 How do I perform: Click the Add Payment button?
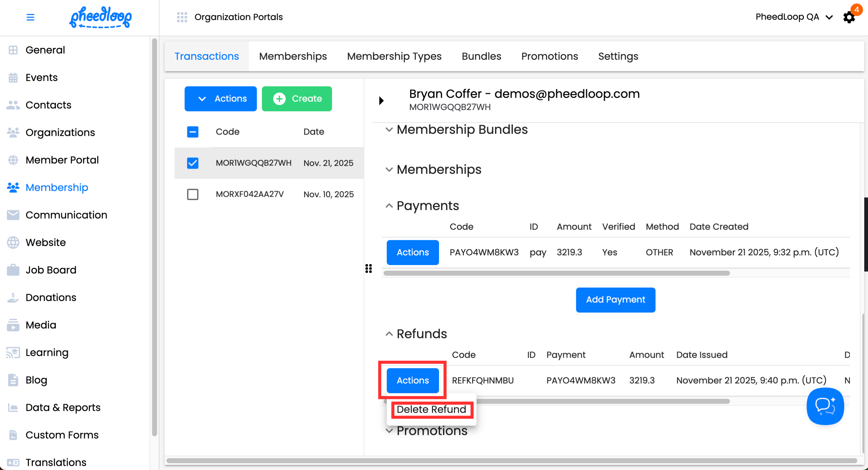615,300
